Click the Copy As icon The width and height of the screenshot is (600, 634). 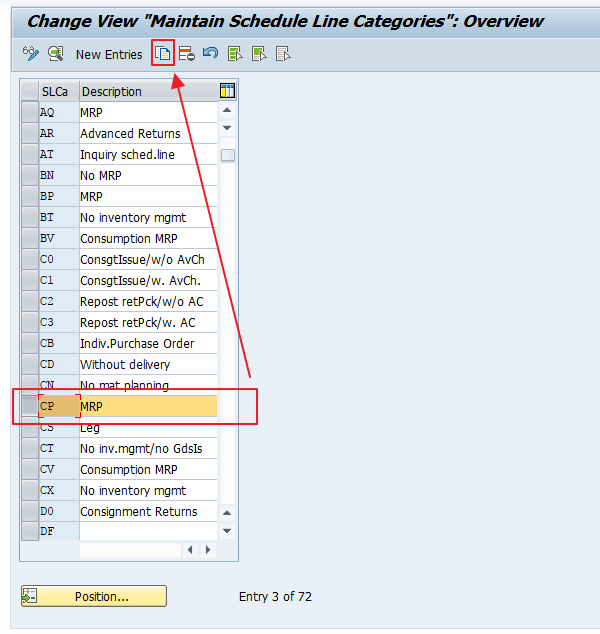pyautogui.click(x=163, y=53)
